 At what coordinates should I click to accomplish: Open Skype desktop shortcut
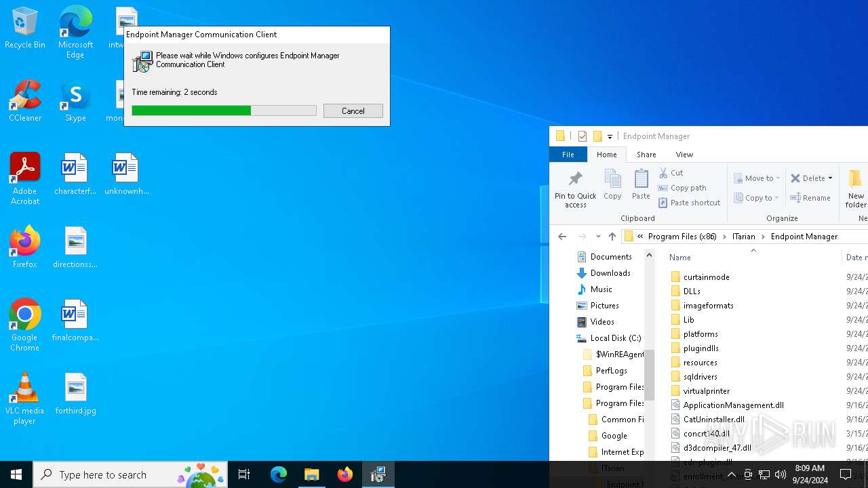tap(75, 101)
